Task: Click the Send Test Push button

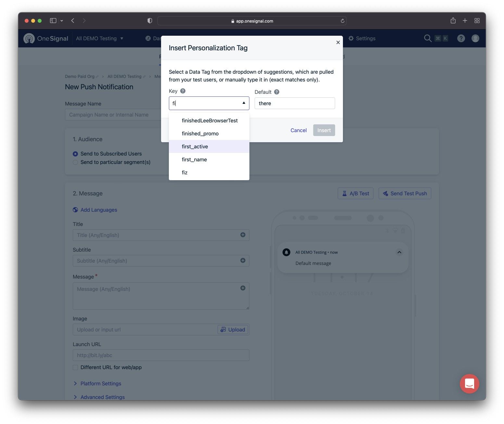Action: (x=405, y=193)
